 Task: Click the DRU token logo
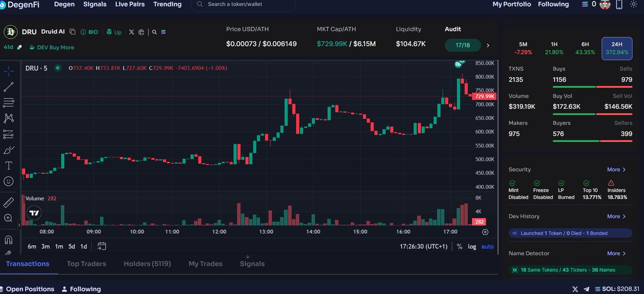coord(11,32)
